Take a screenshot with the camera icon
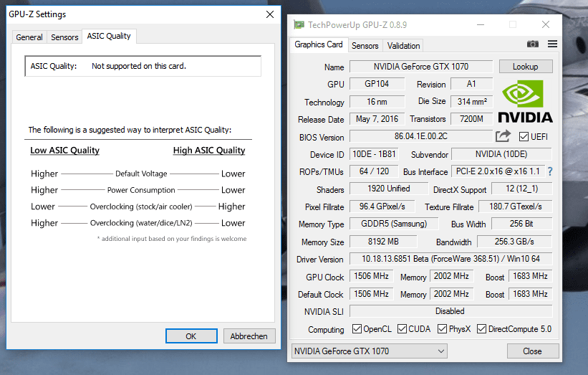 (533, 44)
